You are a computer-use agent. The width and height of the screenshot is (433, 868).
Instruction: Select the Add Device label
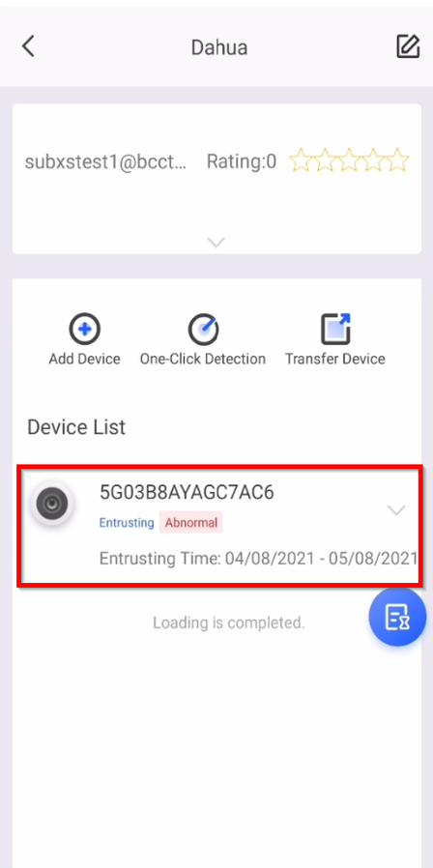[x=84, y=359]
